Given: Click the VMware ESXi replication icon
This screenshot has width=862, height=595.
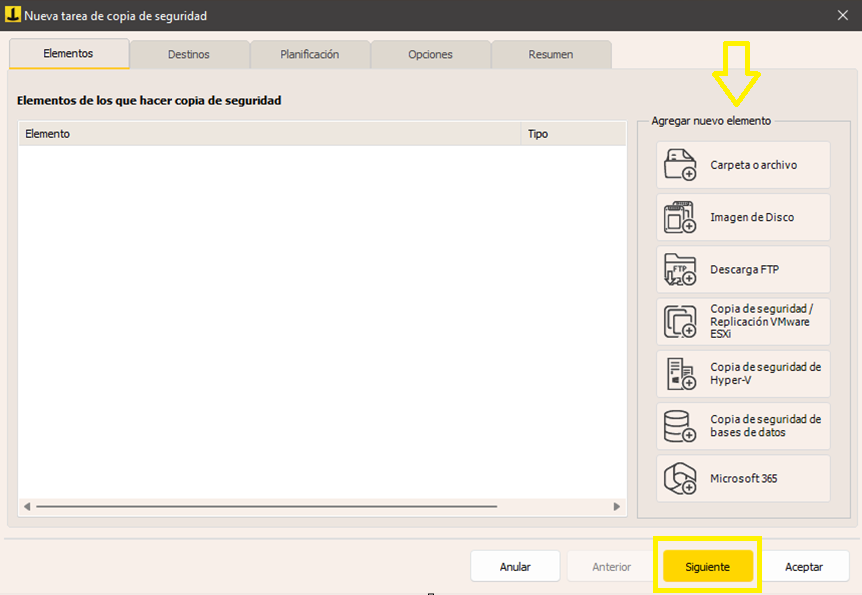Looking at the screenshot, I should (x=680, y=322).
